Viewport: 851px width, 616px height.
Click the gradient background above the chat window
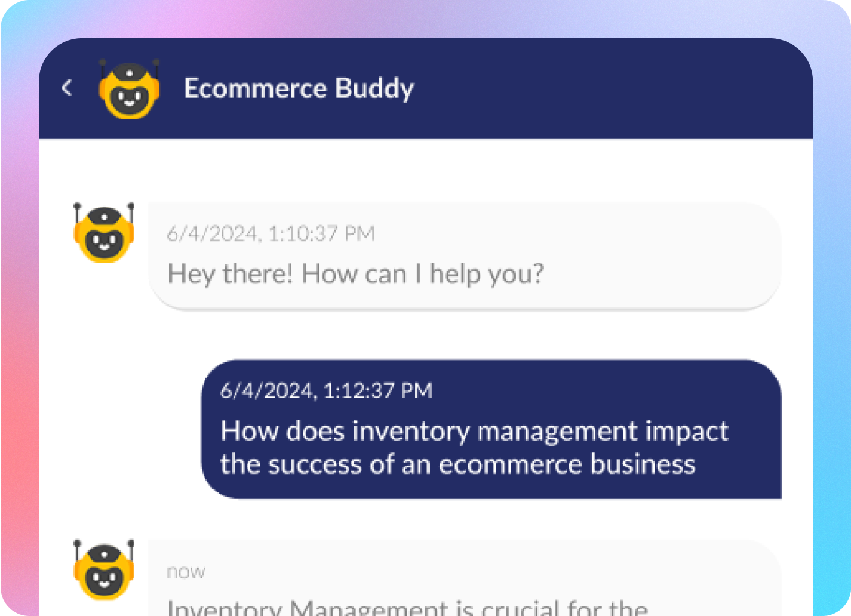425,18
